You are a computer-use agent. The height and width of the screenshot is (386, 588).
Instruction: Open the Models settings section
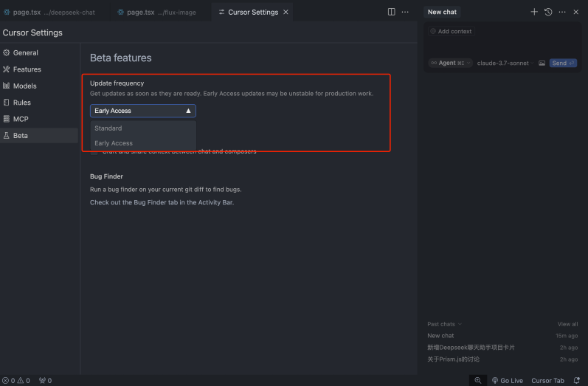[x=24, y=86]
